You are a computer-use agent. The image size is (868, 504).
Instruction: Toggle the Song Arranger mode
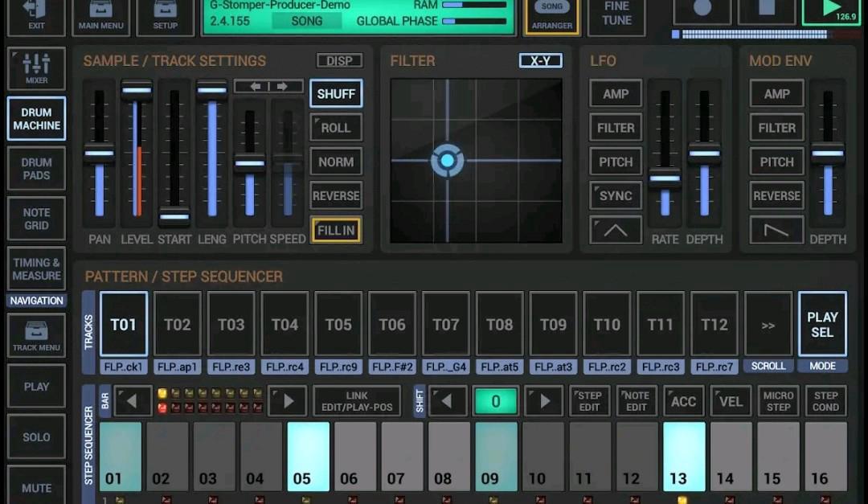click(x=551, y=18)
